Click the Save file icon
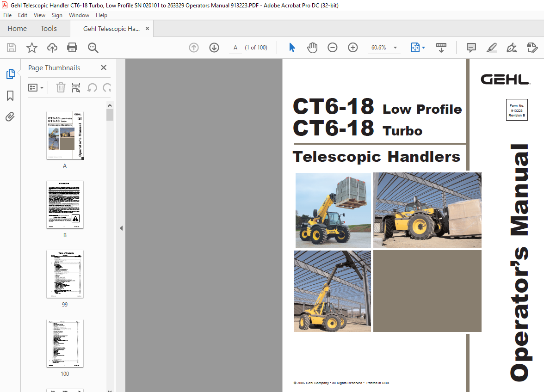The image size is (544, 392). point(12,48)
